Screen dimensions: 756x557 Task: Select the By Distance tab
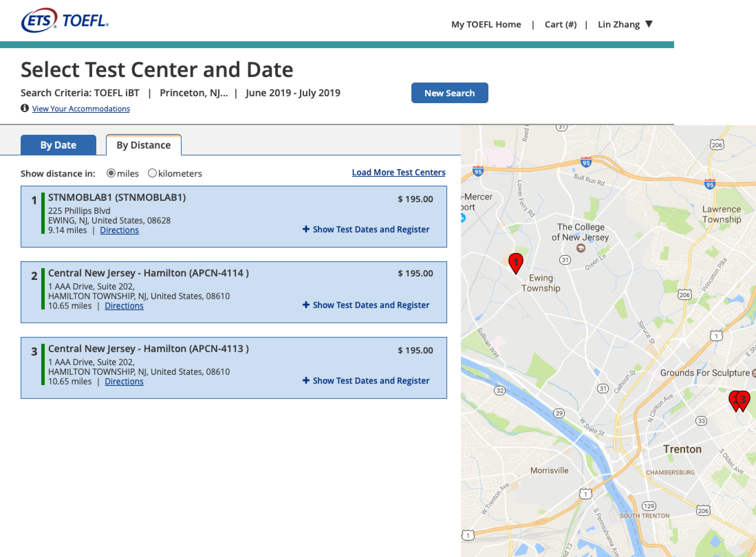pyautogui.click(x=144, y=145)
